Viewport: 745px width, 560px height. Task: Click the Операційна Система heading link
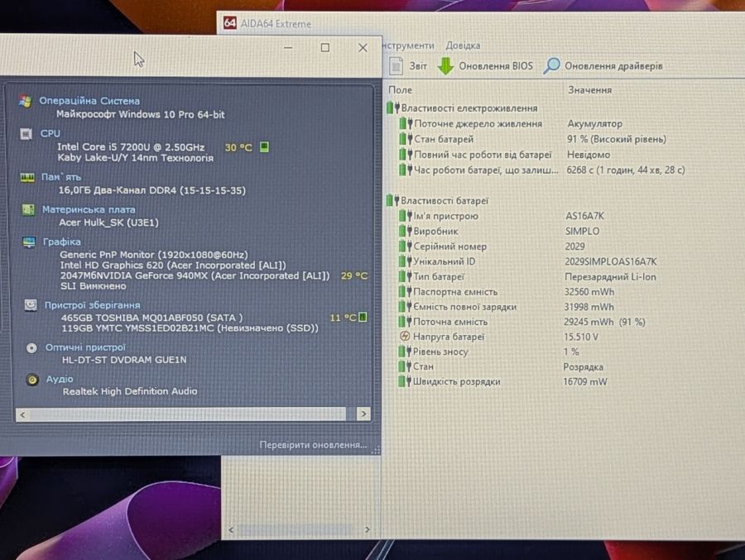click(89, 101)
